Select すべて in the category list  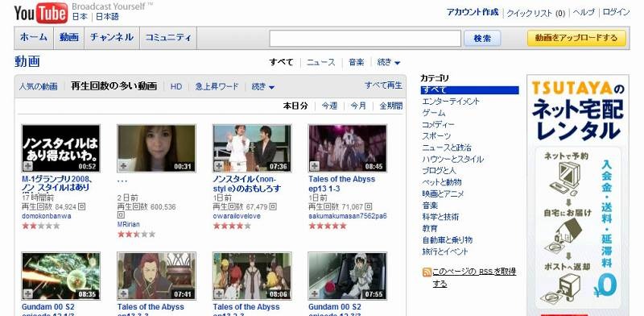(x=469, y=90)
